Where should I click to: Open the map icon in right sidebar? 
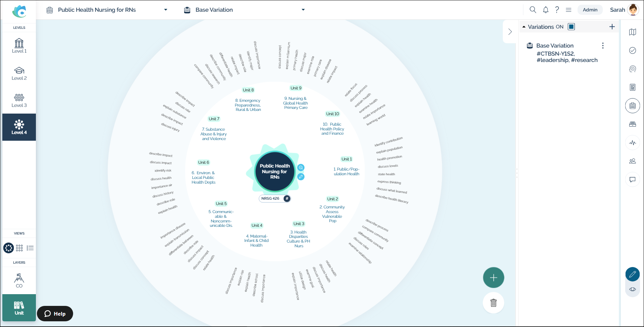(x=633, y=32)
